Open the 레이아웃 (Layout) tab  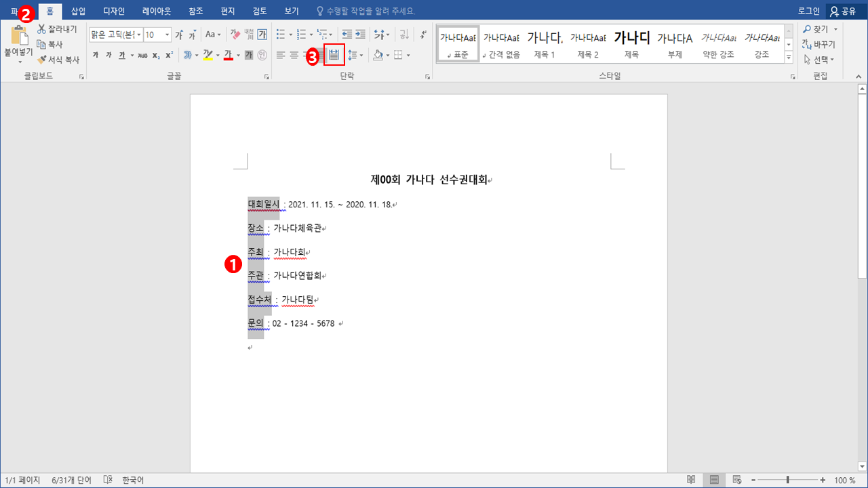click(x=157, y=11)
